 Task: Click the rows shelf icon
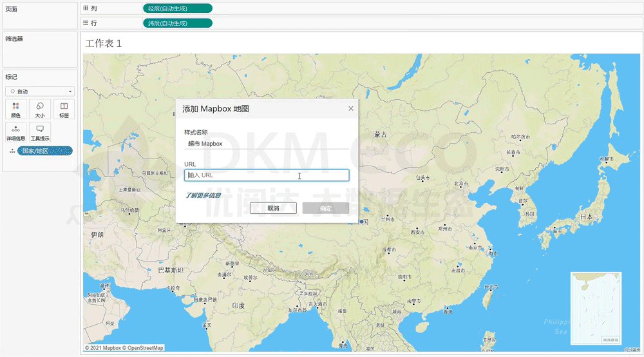[86, 23]
